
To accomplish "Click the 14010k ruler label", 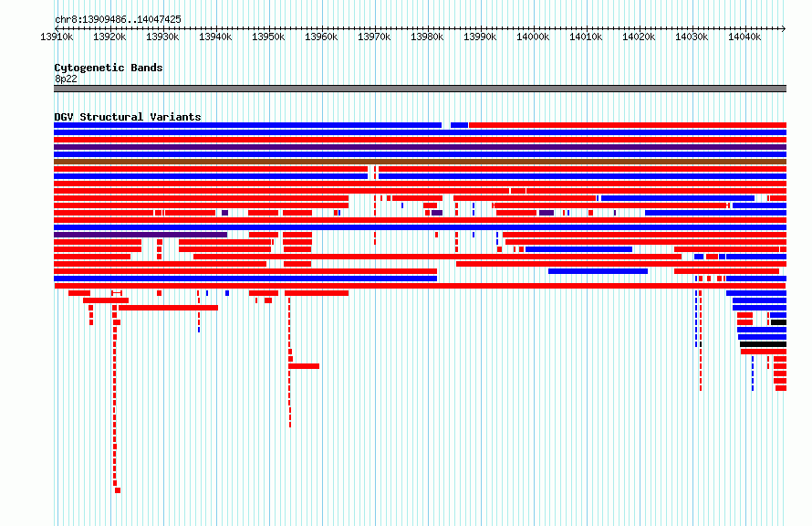I will click(x=585, y=37).
